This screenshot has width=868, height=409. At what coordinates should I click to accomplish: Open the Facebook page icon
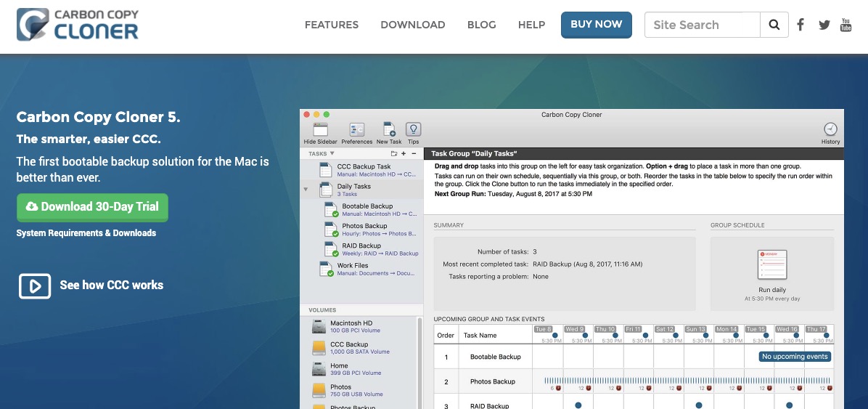[x=801, y=25]
